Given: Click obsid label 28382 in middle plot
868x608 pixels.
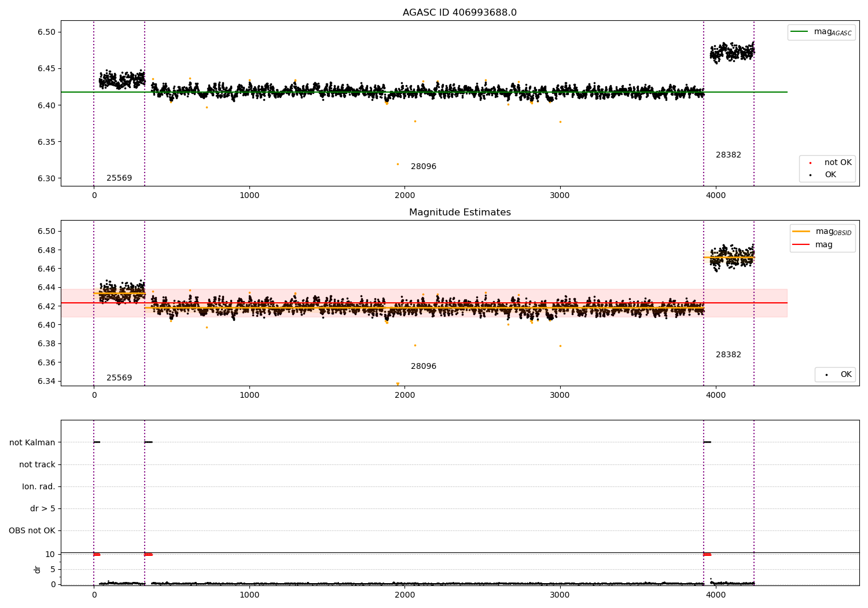Looking at the screenshot, I should pyautogui.click(x=729, y=355).
